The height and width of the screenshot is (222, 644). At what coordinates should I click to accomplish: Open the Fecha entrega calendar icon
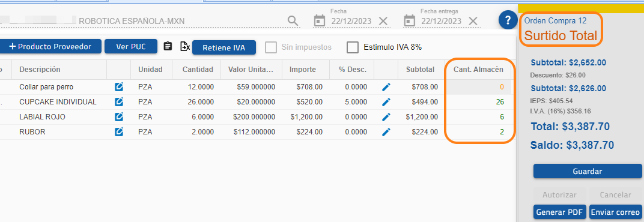coord(410,20)
